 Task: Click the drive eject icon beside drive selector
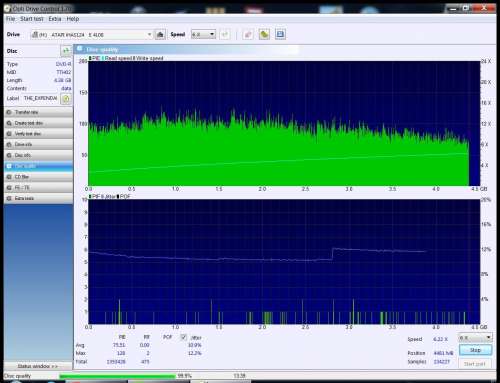160,34
